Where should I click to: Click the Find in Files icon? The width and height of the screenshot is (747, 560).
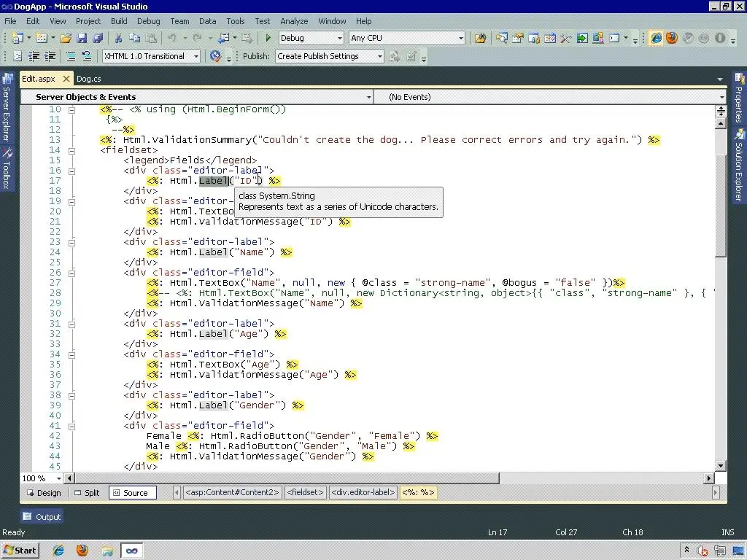pyautogui.click(x=480, y=38)
